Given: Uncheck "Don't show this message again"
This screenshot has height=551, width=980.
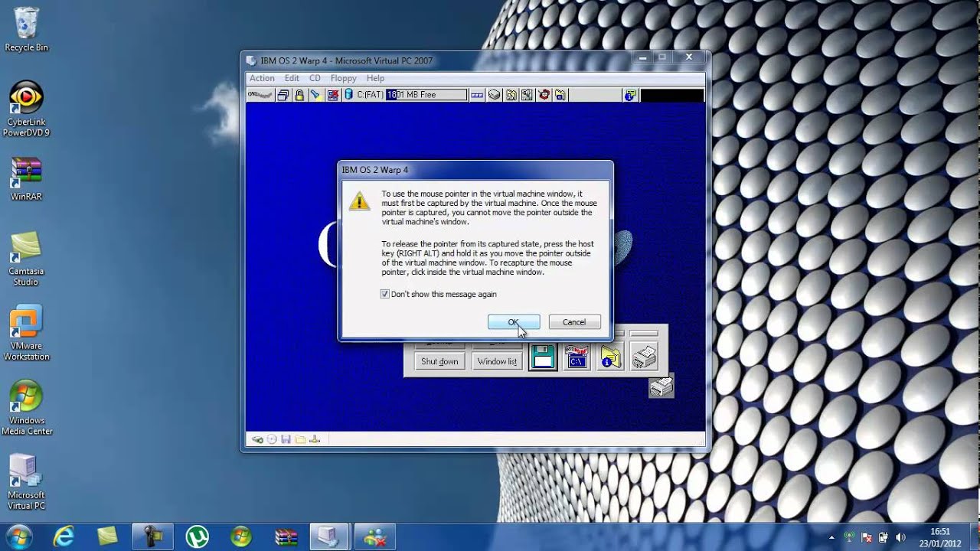Looking at the screenshot, I should [385, 294].
